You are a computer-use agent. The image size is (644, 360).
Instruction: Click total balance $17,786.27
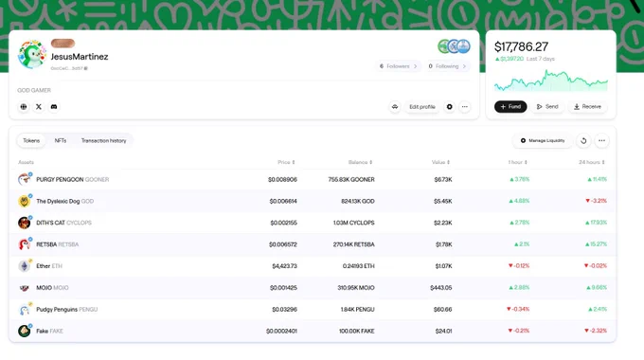pos(521,46)
